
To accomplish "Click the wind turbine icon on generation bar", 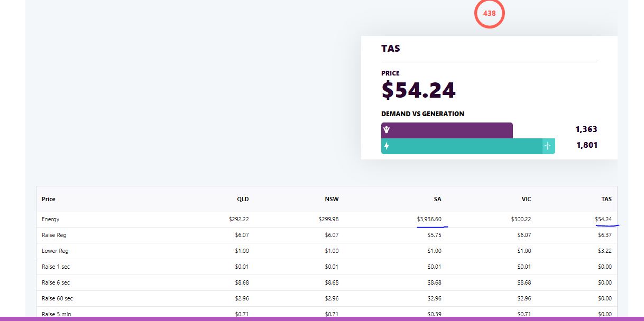I will [x=548, y=146].
